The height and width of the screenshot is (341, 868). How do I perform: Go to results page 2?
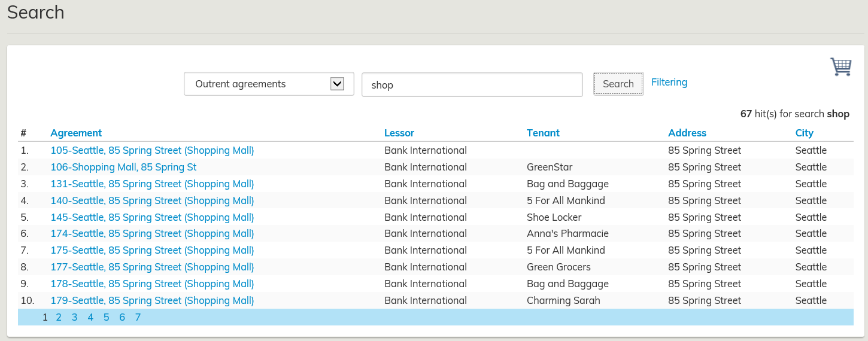point(59,318)
